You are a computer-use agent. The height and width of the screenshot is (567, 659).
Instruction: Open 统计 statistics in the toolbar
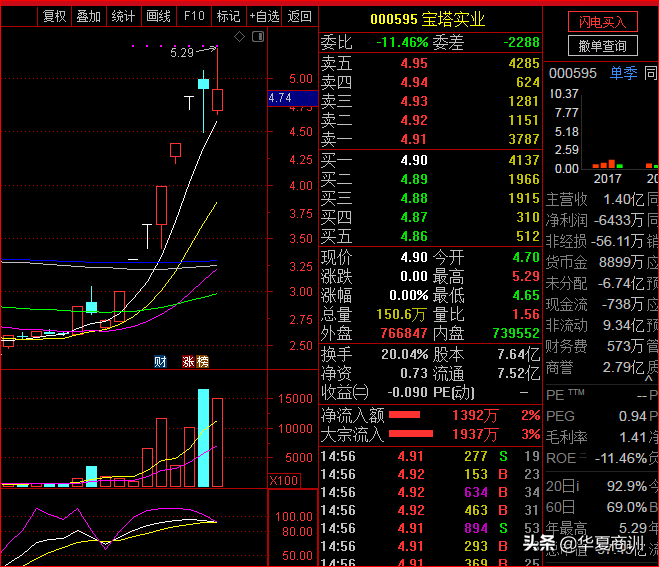click(124, 17)
